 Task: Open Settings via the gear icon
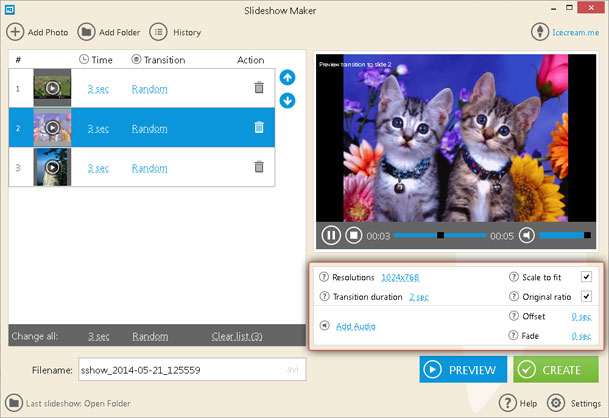(556, 403)
